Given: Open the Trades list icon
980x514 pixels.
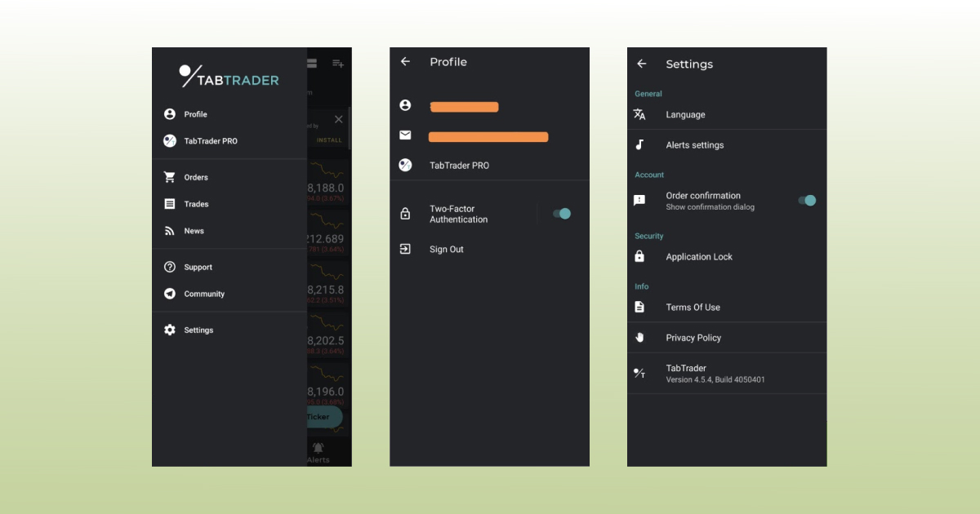Looking at the screenshot, I should click(x=170, y=204).
